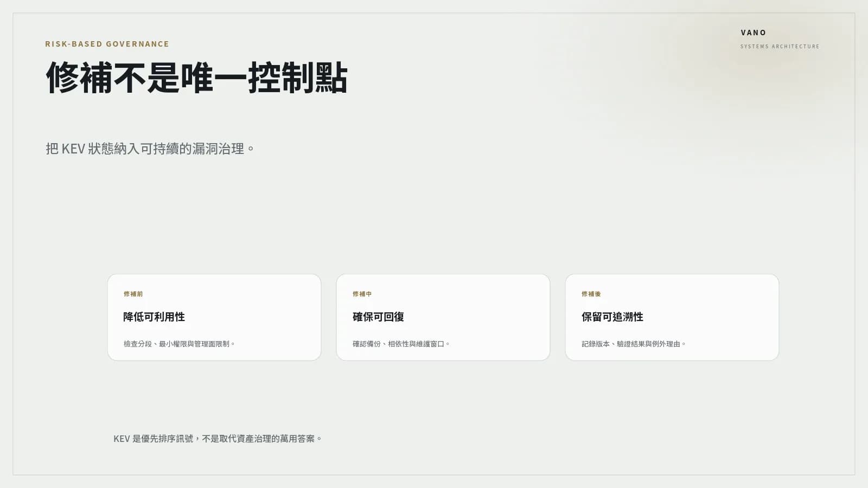Click the VANO brand name
Viewport: 868px width, 488px height.
click(x=754, y=33)
